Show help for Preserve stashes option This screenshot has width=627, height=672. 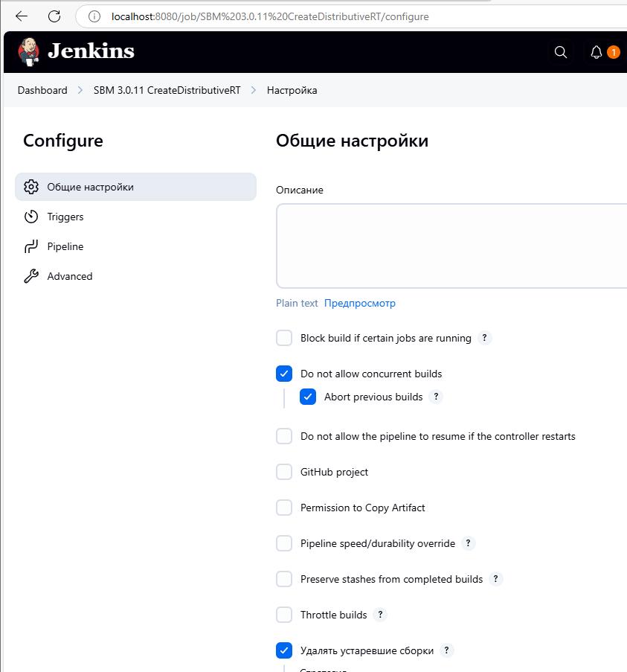coord(496,579)
